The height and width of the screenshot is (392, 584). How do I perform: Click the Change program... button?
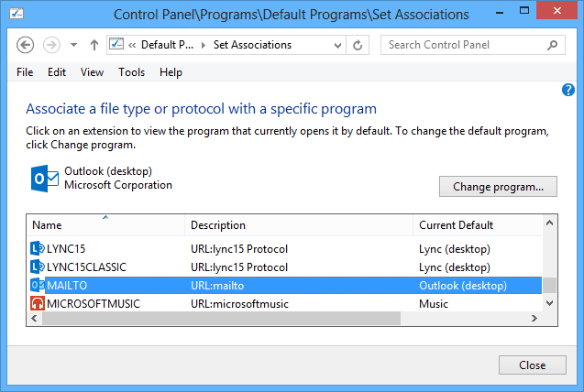click(498, 186)
